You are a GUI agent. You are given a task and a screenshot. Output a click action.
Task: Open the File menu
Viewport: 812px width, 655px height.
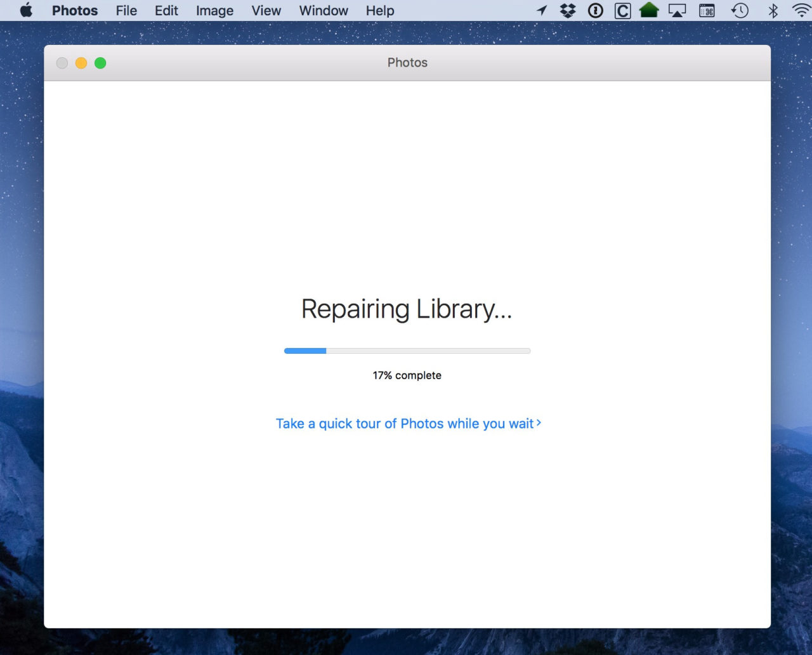click(126, 11)
